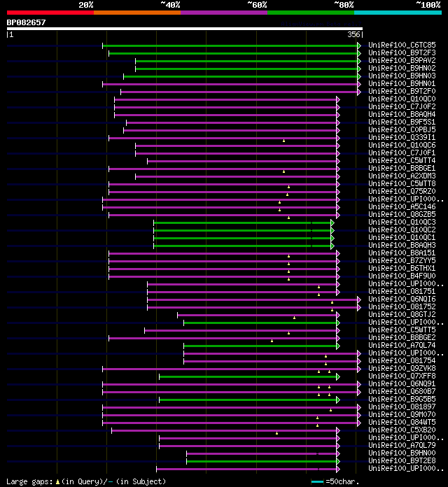448x487 pixels.
Task: Open UniRef100_Q10QC3 hit
Action: pyautogui.click(x=402, y=222)
